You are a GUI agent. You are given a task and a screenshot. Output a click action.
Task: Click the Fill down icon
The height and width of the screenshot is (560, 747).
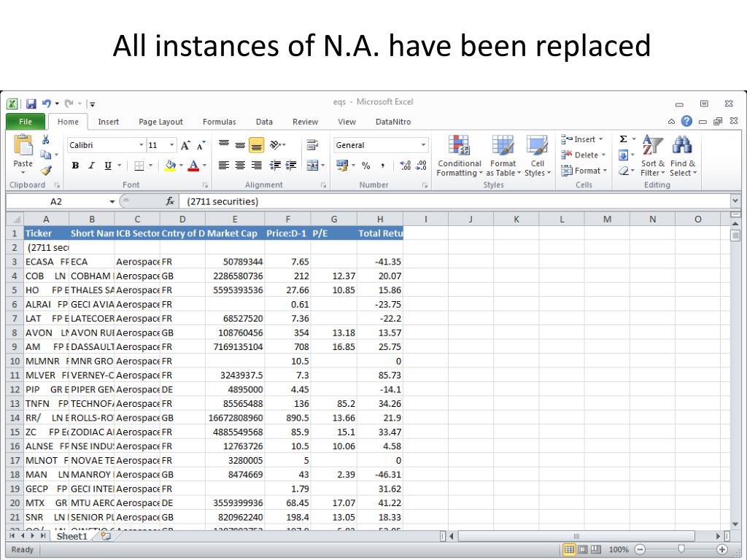623,155
